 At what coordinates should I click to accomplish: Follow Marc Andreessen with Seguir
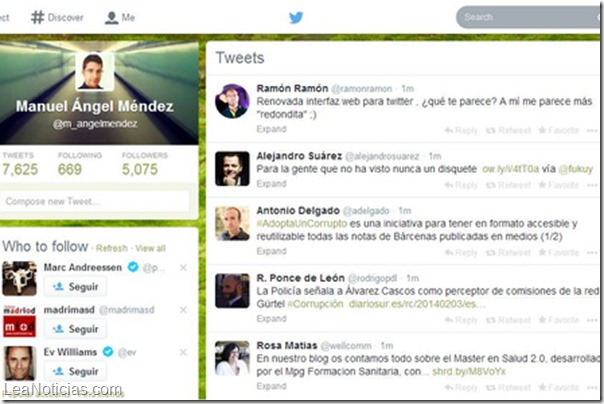(75, 287)
